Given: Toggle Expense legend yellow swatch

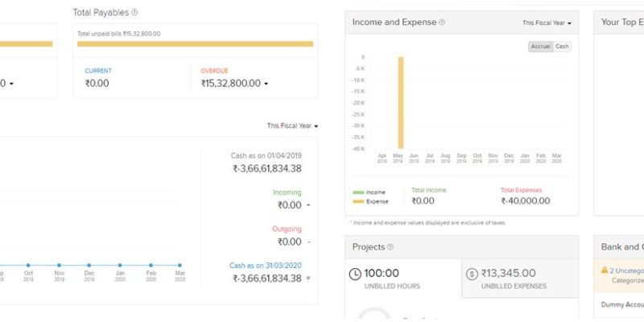Looking at the screenshot, I should click(358, 202).
